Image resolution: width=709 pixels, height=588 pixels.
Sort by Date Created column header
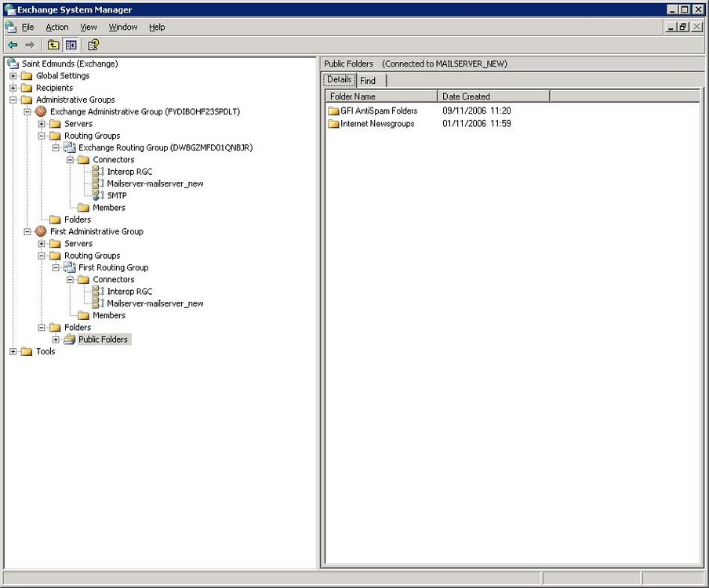click(x=494, y=96)
